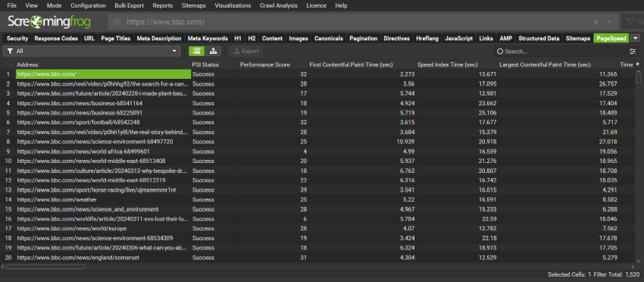Sort by Largest Contentful Paint Time header
The height and width of the screenshot is (282, 644).
coord(558,64)
